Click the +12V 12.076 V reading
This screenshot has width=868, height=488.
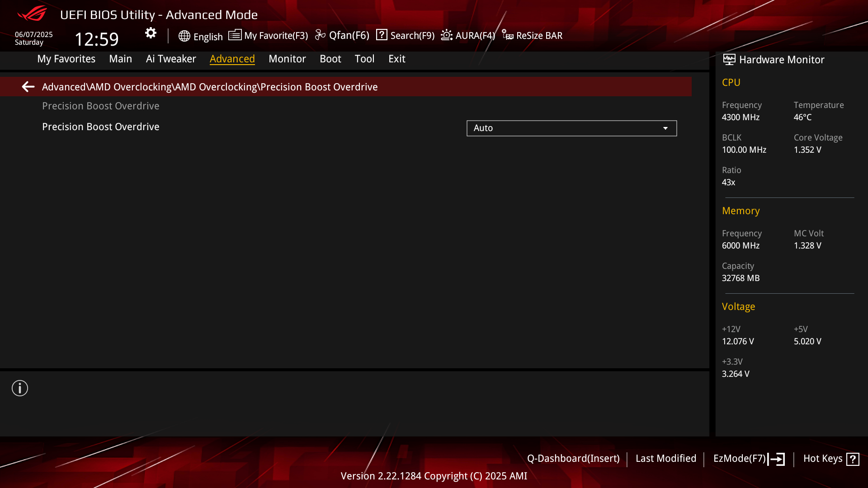point(738,342)
